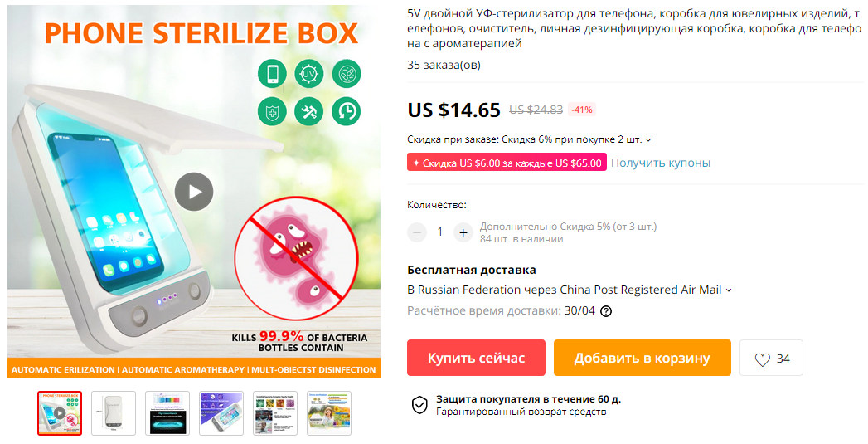Click the green phone icon in image

coord(272,74)
